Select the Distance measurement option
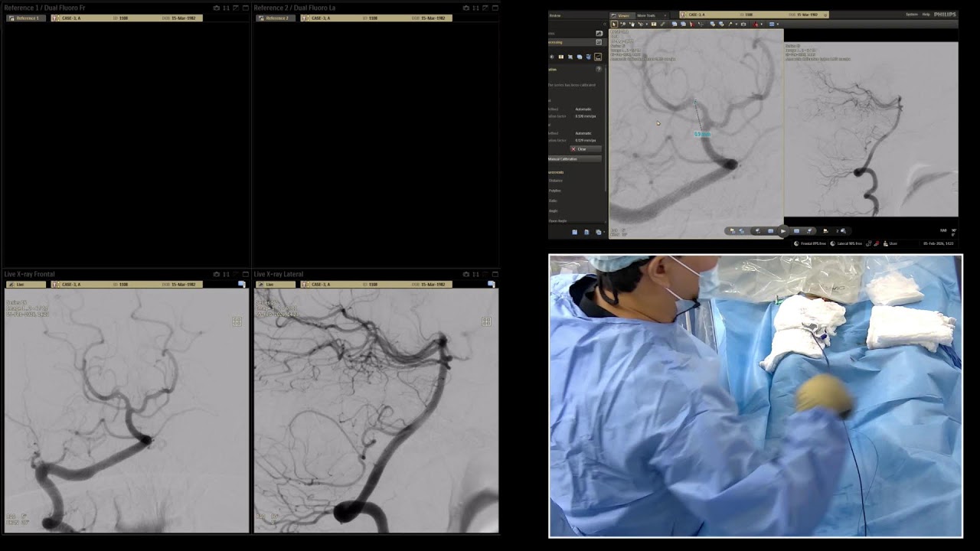This screenshot has width=980, height=551. tap(556, 181)
